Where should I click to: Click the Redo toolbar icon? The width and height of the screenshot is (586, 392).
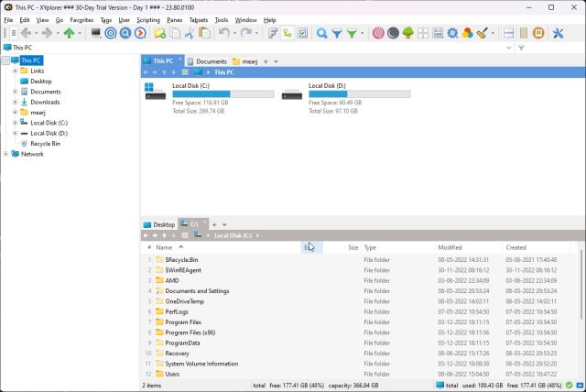[x=246, y=33]
